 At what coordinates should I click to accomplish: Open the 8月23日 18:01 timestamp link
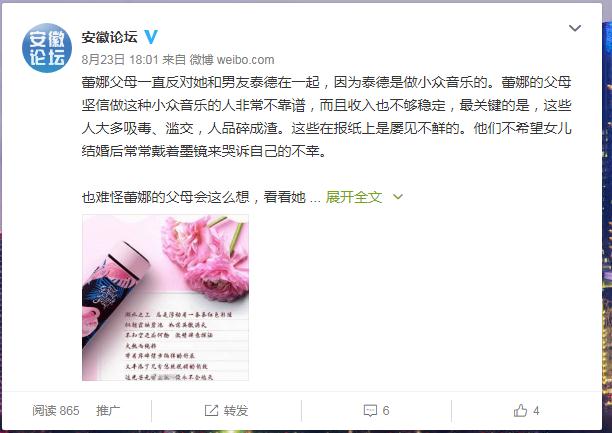pyautogui.click(x=120, y=60)
